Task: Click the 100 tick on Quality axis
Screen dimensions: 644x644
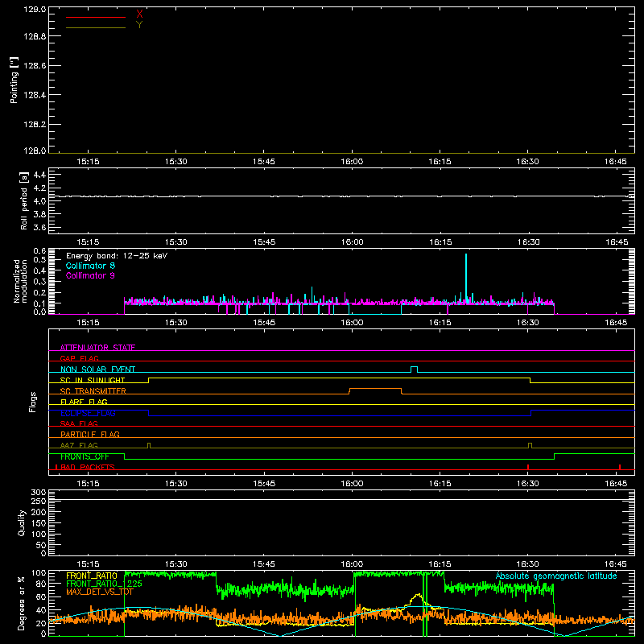Action: click(x=39, y=535)
